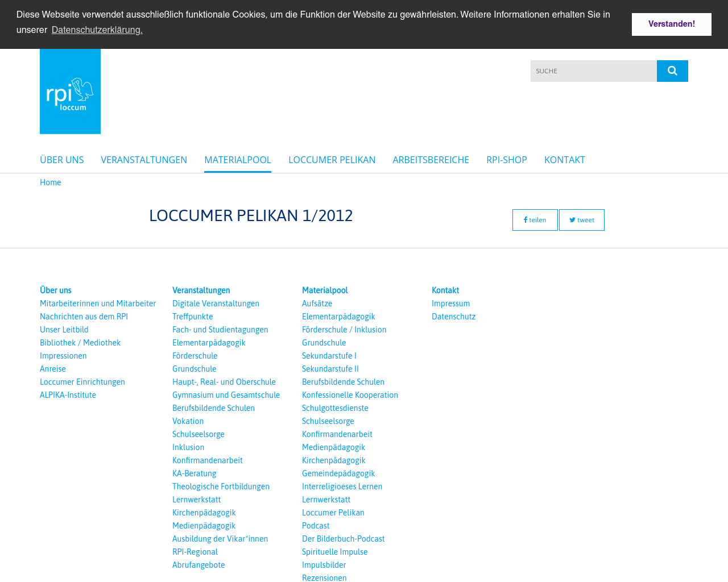Open Bibliothek / Mediothek footer link

tap(80, 343)
